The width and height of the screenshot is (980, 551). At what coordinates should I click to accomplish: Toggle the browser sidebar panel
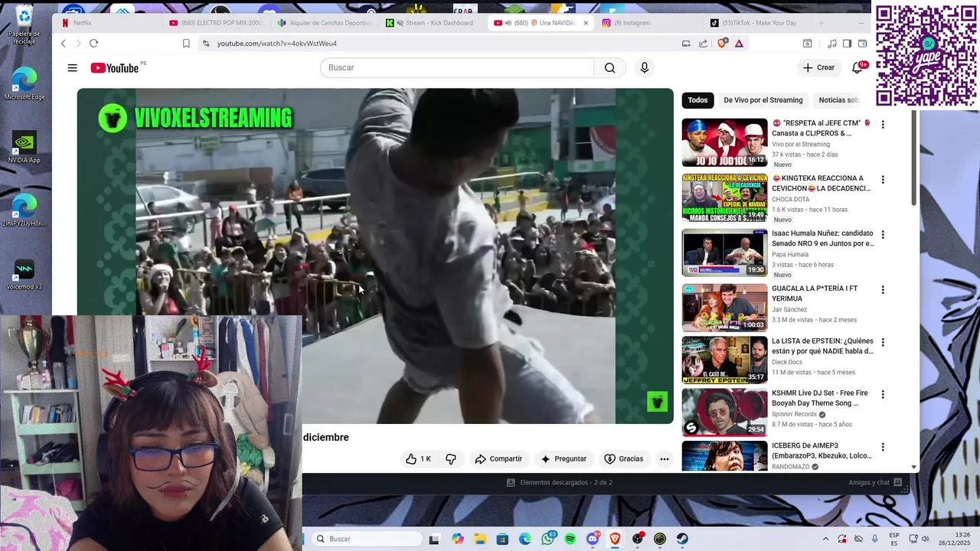[847, 44]
